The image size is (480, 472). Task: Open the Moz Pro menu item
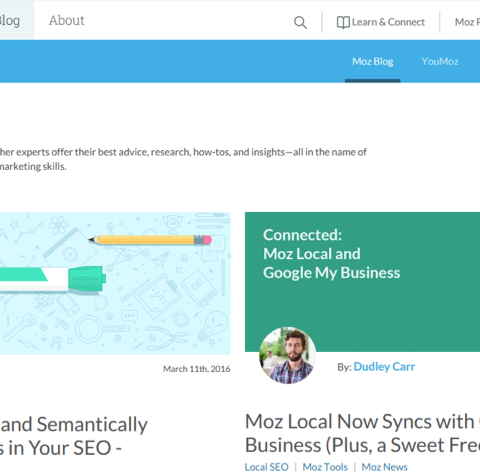pyautogui.click(x=467, y=22)
